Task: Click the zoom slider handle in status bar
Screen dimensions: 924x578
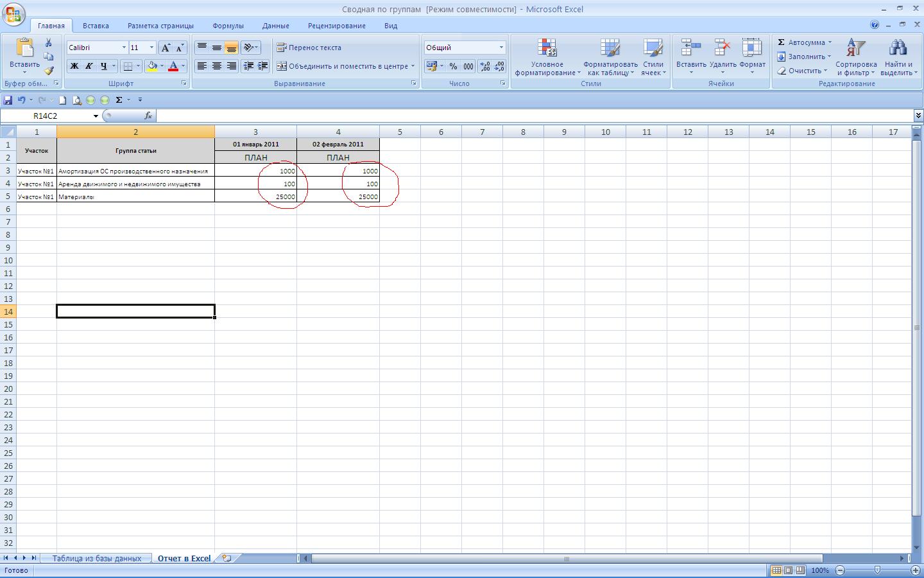Action: (x=877, y=570)
